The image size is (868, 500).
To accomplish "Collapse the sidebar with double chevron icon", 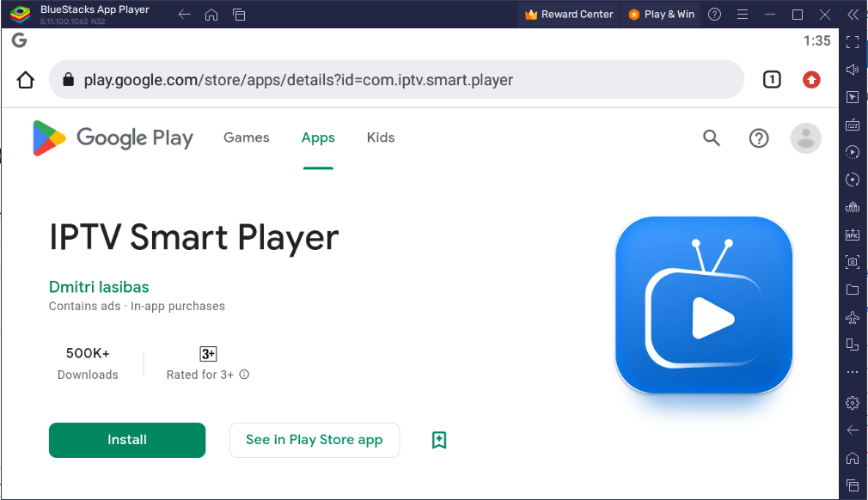I will (x=853, y=15).
